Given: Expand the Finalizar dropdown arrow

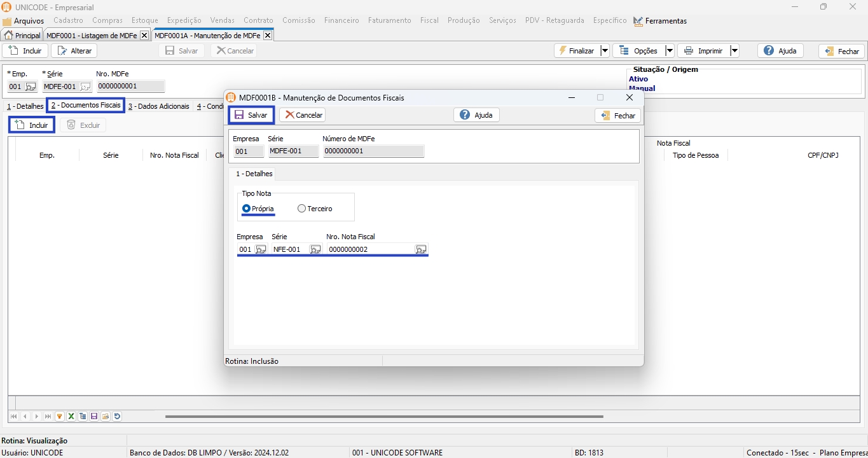Looking at the screenshot, I should (604, 51).
